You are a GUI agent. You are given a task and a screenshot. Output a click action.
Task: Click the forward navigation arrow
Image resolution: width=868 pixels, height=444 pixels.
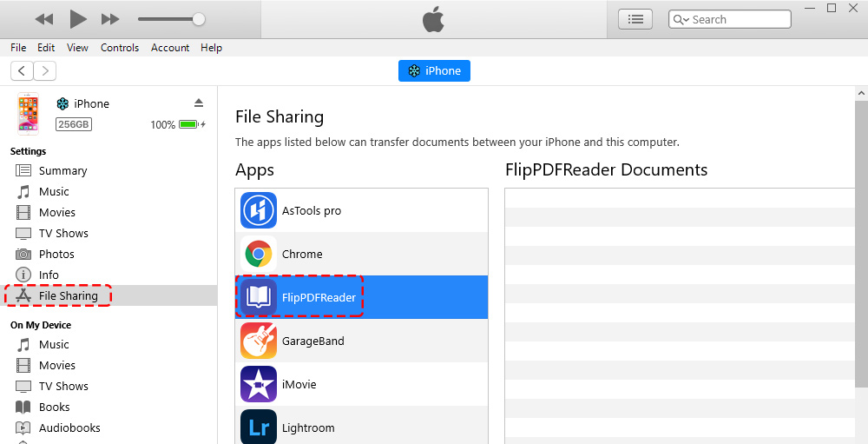pos(45,70)
